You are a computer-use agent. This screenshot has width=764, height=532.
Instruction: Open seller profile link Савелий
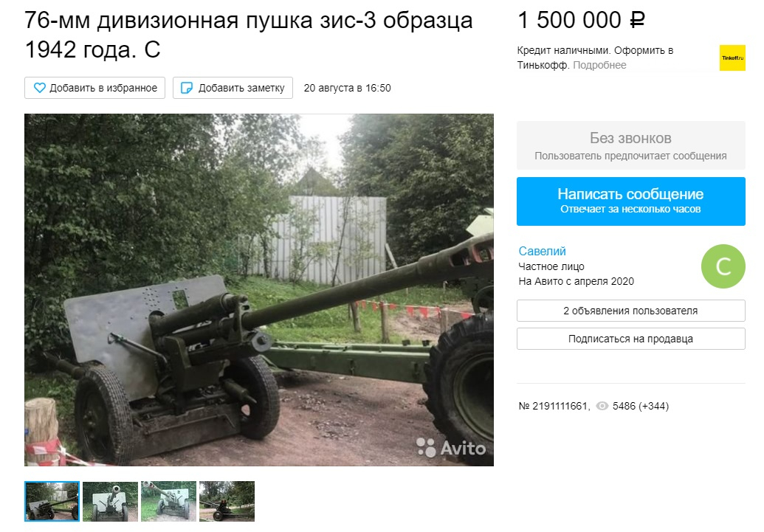coord(543,252)
